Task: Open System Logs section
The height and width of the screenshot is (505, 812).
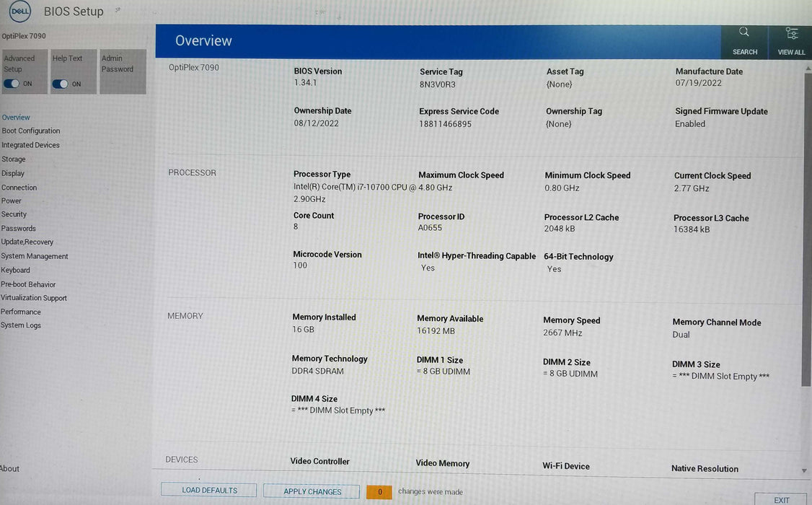Action: pos(20,325)
